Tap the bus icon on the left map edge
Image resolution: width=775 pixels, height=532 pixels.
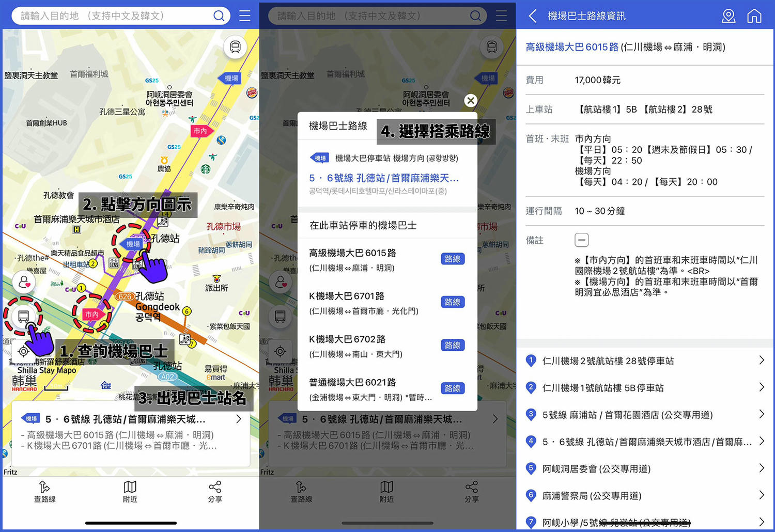(24, 316)
